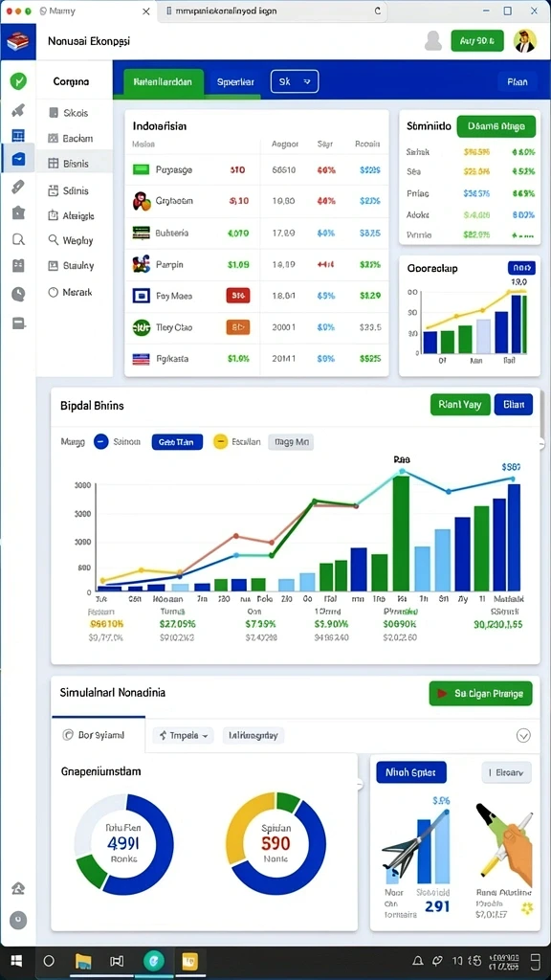
Task: Open the Sk dropdown in blue toolbar
Action: [295, 81]
